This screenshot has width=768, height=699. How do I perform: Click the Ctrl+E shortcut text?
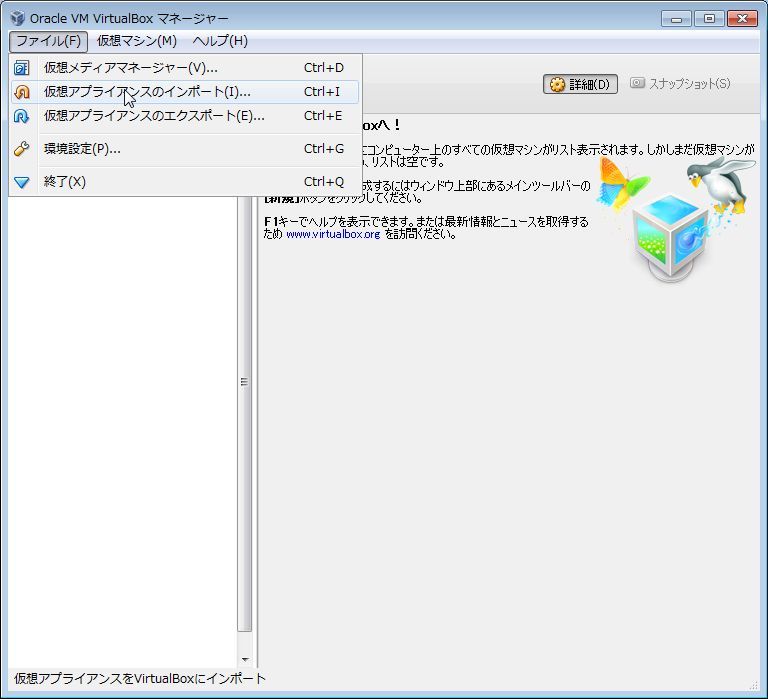pyautogui.click(x=323, y=116)
